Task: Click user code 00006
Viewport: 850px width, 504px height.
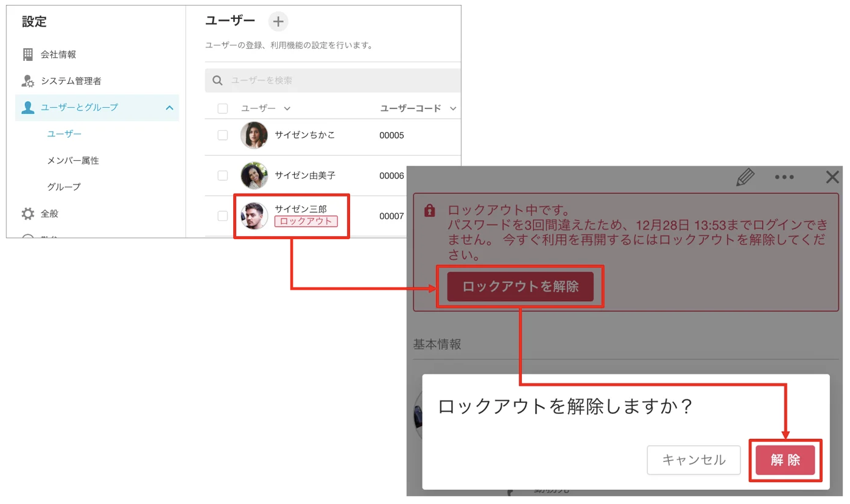Action: tap(392, 175)
